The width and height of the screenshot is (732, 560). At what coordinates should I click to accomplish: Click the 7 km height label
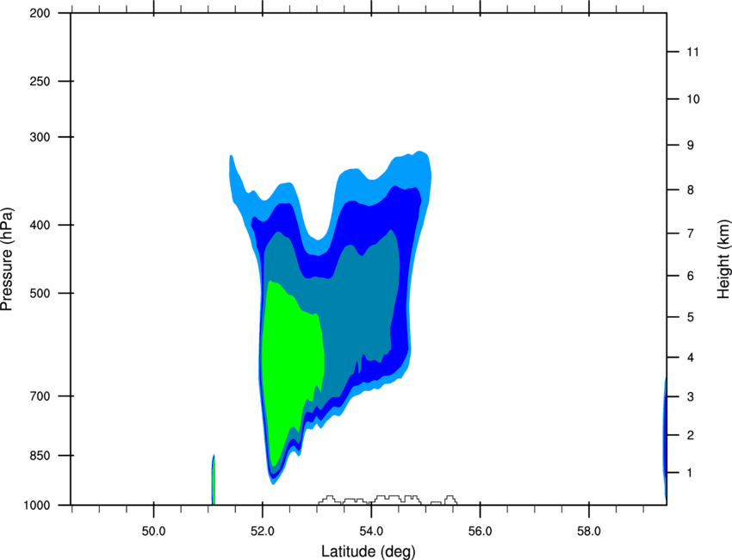691,233
